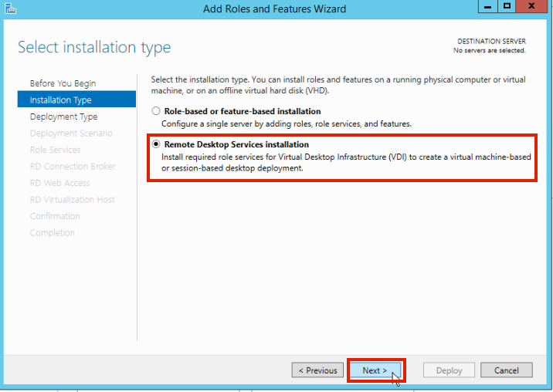Viewport: 553px width, 392px height.
Task: Open the Installation Type step
Action: [60, 100]
